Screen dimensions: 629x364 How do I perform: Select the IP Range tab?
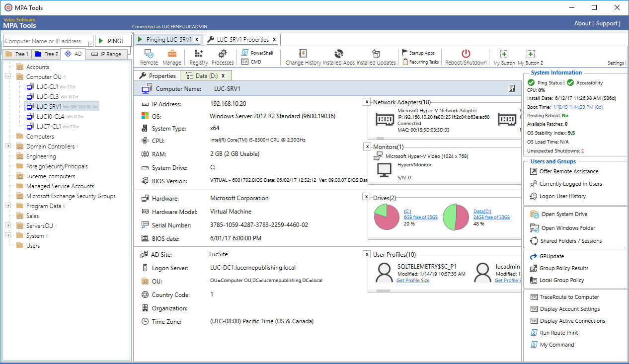(106, 54)
